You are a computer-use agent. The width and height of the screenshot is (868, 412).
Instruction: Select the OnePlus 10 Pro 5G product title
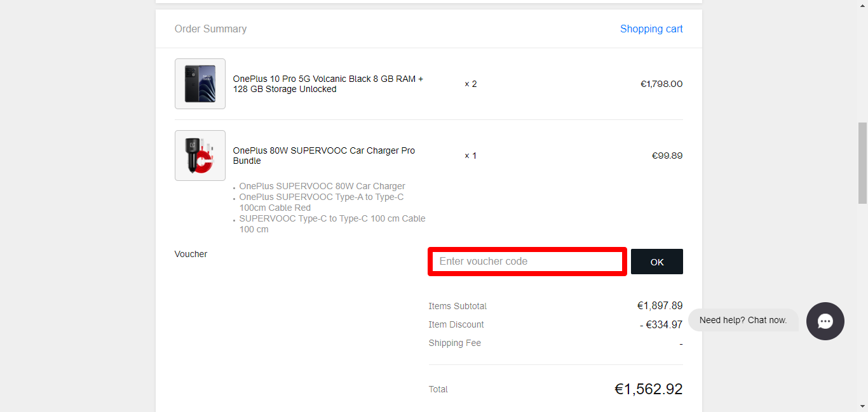click(328, 84)
